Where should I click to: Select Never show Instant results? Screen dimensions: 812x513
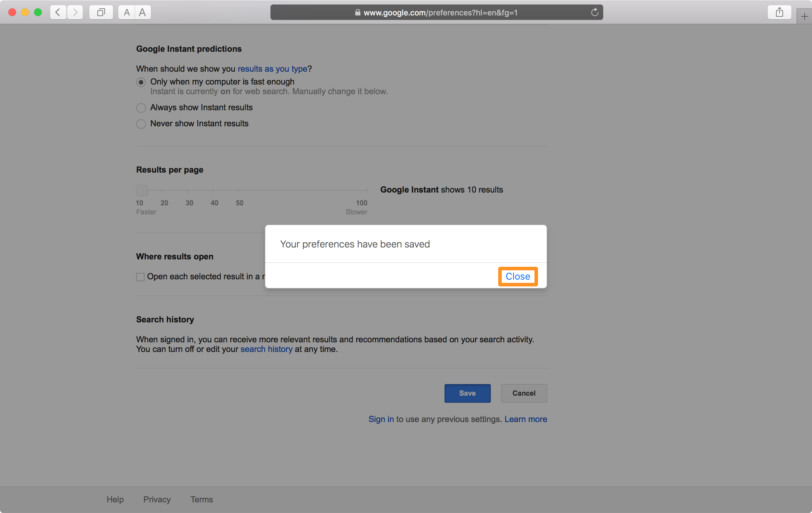(x=141, y=124)
